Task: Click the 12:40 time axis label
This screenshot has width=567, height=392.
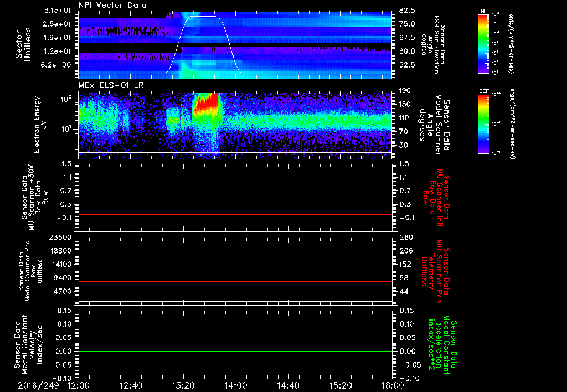Action: tap(131, 386)
